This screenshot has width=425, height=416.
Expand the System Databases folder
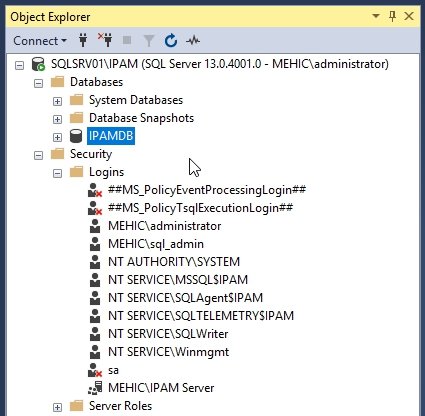[58, 101]
